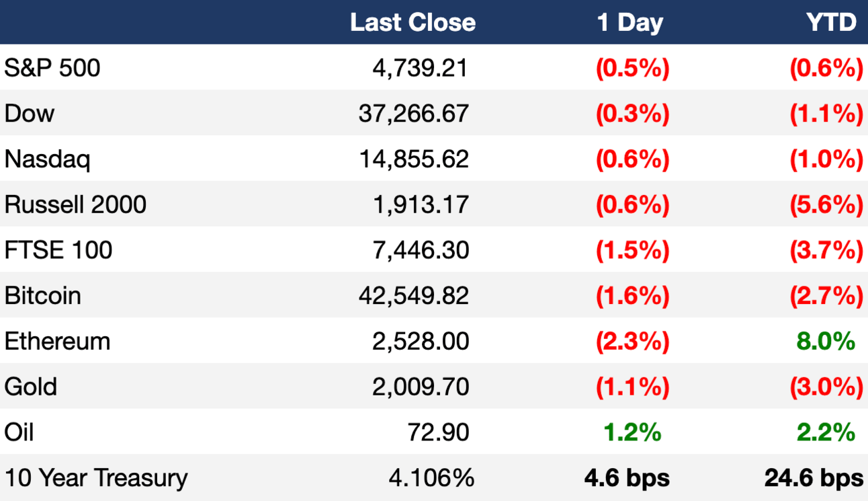Click FTSE 100's (1.5%) one day change

pyautogui.click(x=632, y=250)
